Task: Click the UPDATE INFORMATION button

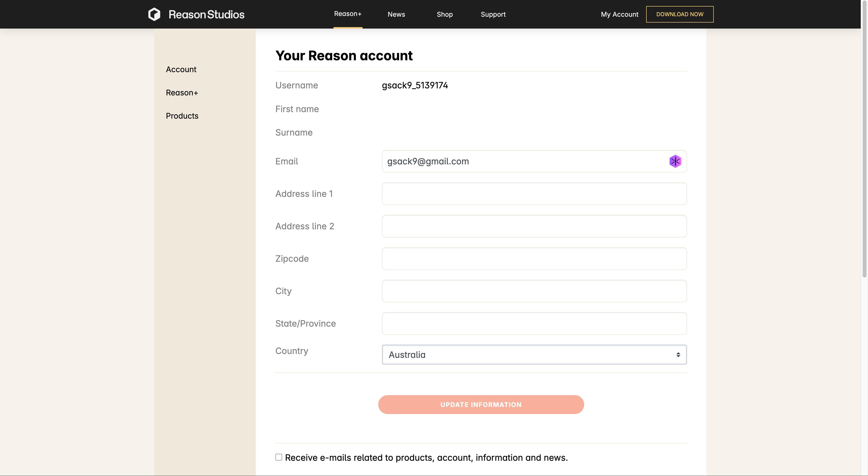Action: (481, 404)
